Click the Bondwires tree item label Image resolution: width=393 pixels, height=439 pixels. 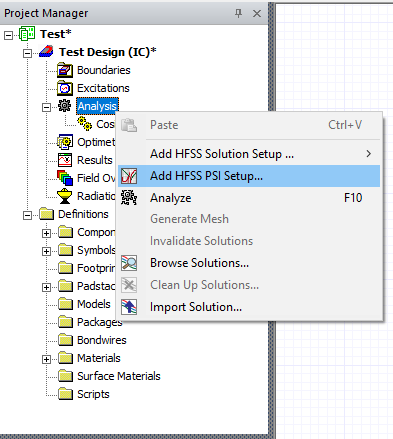pos(102,340)
